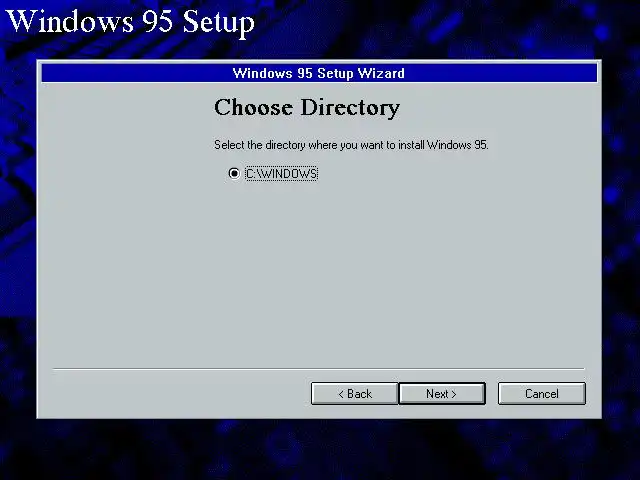Viewport: 640px width, 480px height.
Task: Continue setup with the Next button
Action: [x=442, y=393]
